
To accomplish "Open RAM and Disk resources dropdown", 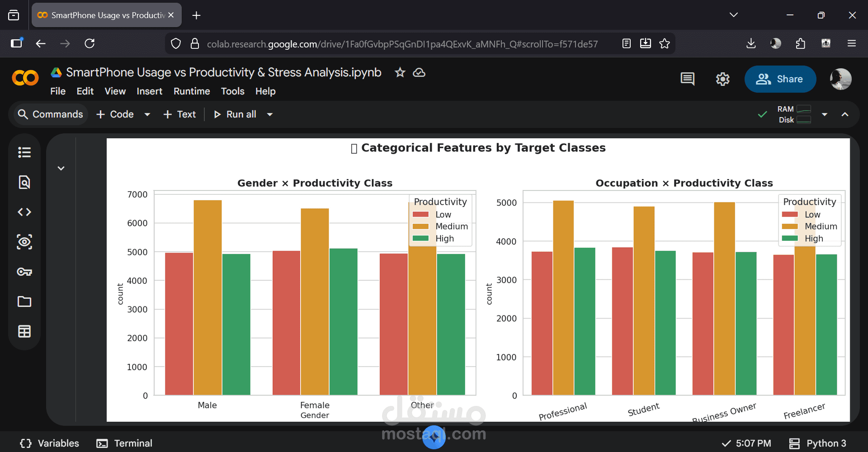I will click(x=825, y=114).
